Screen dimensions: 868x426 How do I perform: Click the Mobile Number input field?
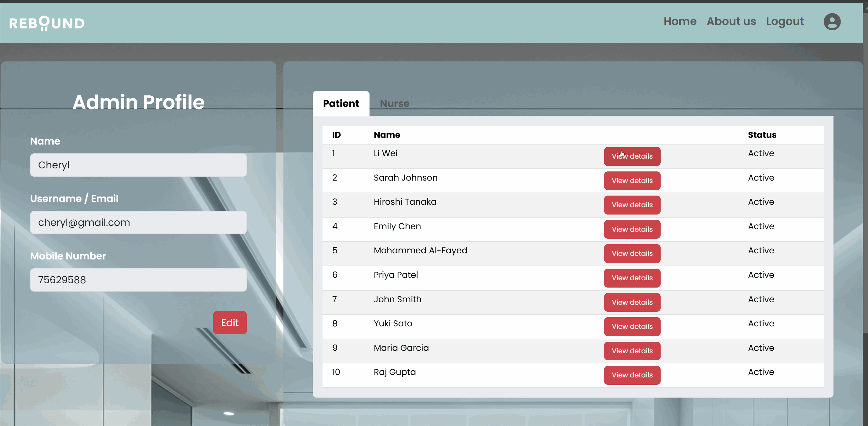click(138, 280)
